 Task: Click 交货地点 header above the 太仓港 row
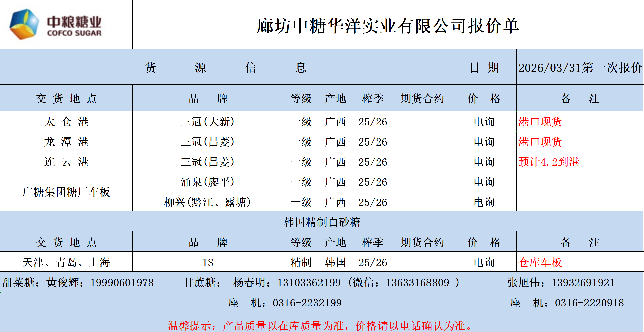66,98
